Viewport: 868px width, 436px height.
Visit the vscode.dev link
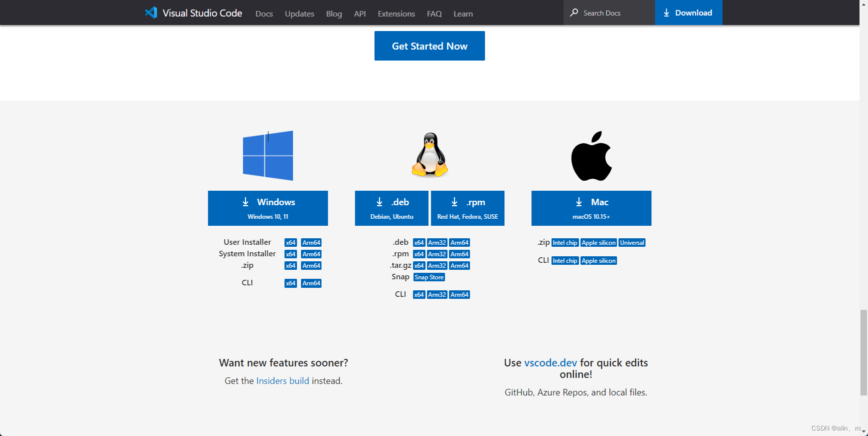tap(550, 363)
